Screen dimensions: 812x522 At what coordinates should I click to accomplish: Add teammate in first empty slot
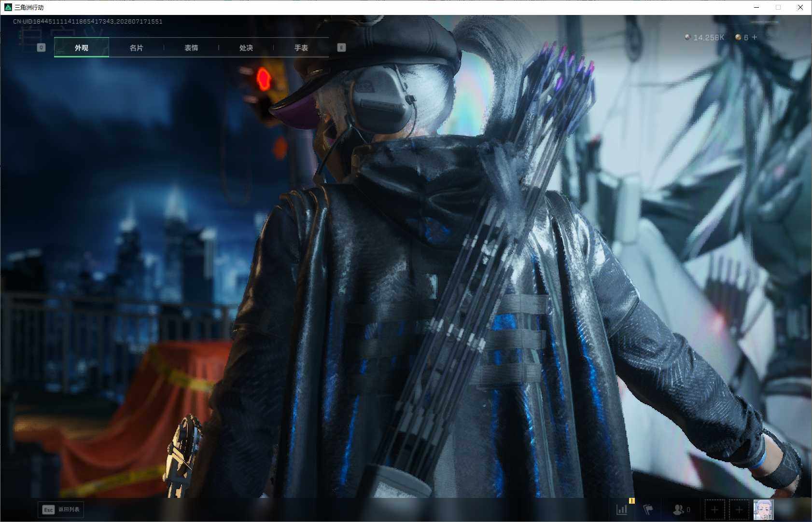[x=714, y=509]
